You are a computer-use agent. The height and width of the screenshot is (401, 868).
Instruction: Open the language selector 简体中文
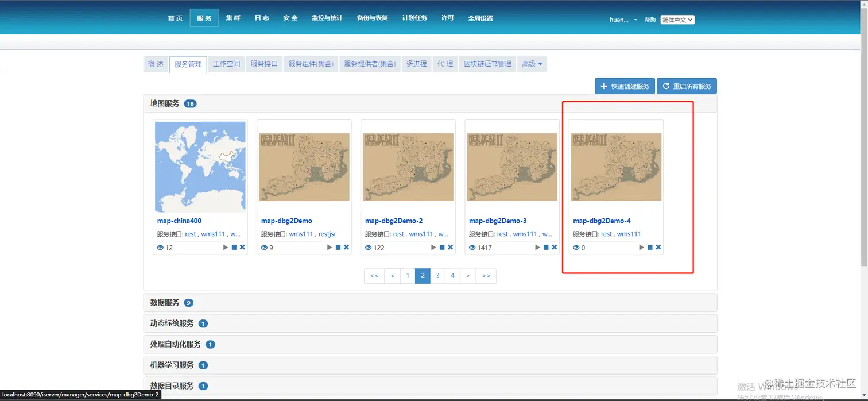click(677, 20)
